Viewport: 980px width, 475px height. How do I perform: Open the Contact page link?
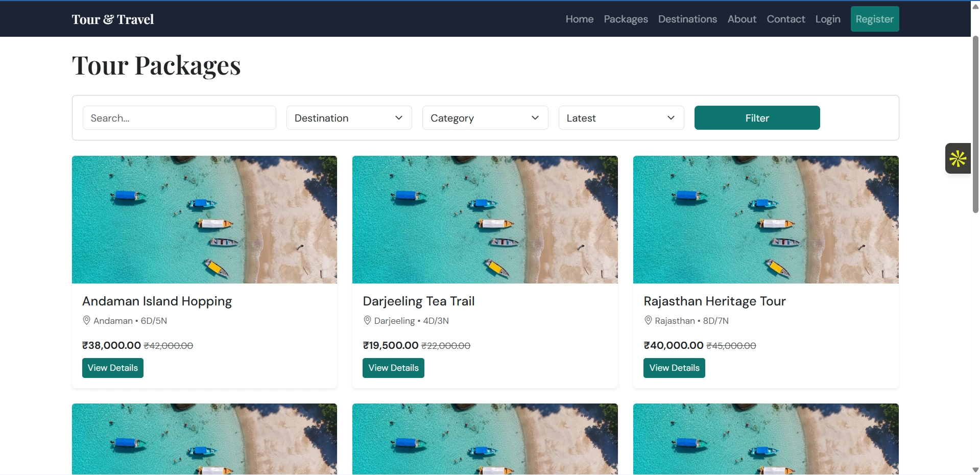pyautogui.click(x=786, y=19)
